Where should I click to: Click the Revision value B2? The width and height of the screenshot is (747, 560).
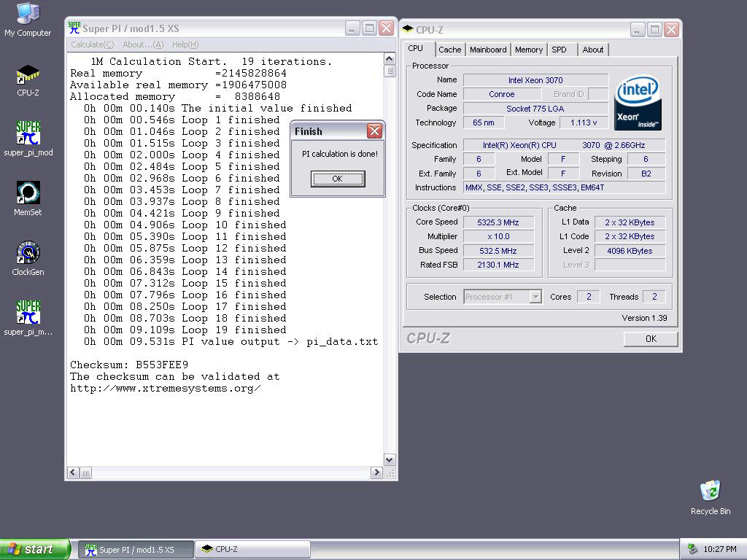[x=646, y=174]
